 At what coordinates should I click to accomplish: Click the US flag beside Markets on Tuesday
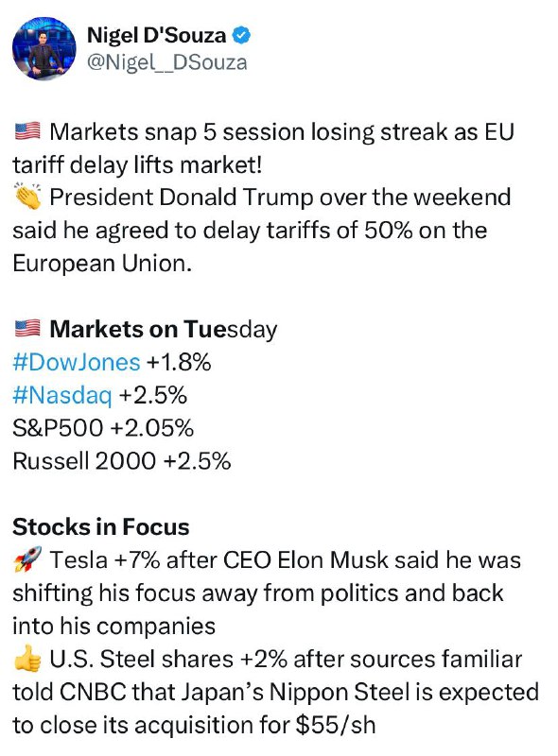pos(27,329)
